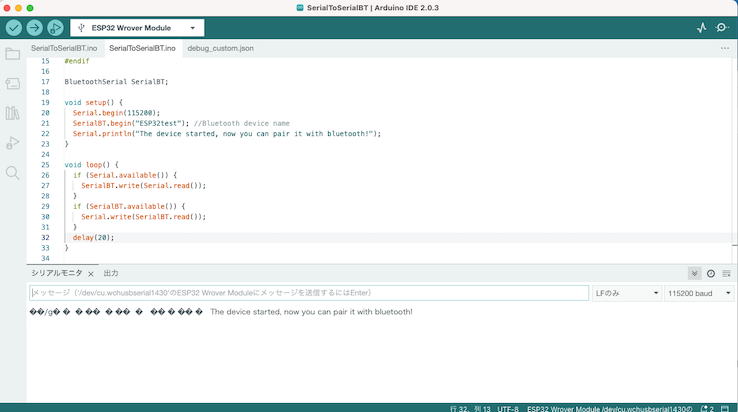The width and height of the screenshot is (738, 412).
Task: Switch to the first SerialToSerialBT.ino tab
Action: pyautogui.click(x=64, y=48)
